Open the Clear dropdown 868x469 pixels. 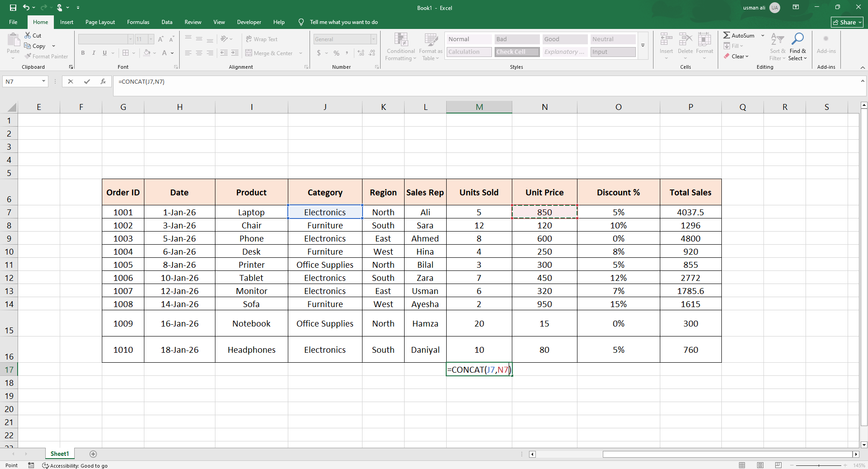pyautogui.click(x=736, y=57)
